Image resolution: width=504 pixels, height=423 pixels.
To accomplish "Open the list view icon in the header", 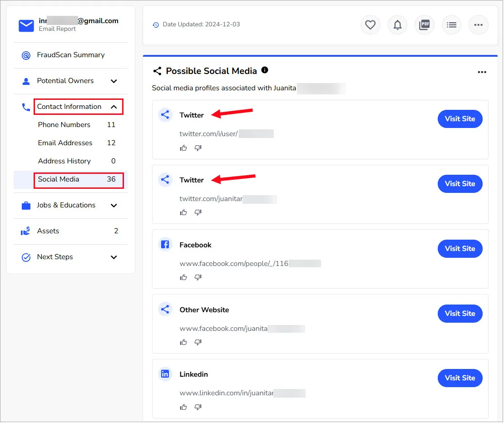I will point(451,25).
